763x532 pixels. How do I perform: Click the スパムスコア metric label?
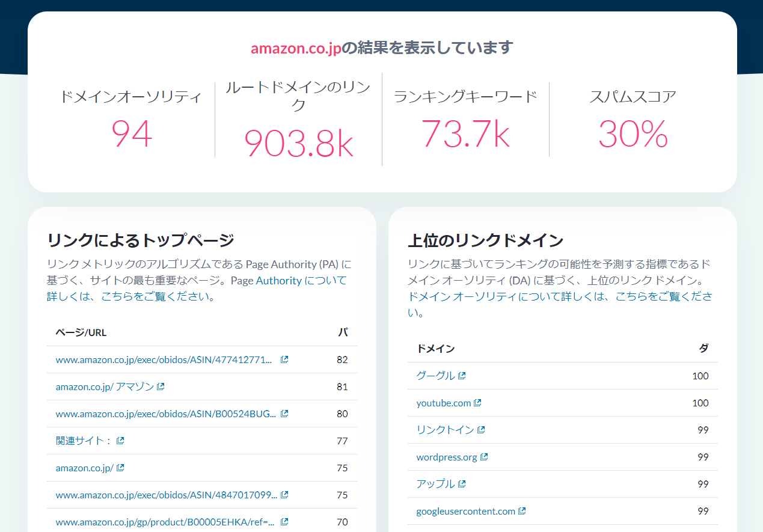[x=633, y=97]
